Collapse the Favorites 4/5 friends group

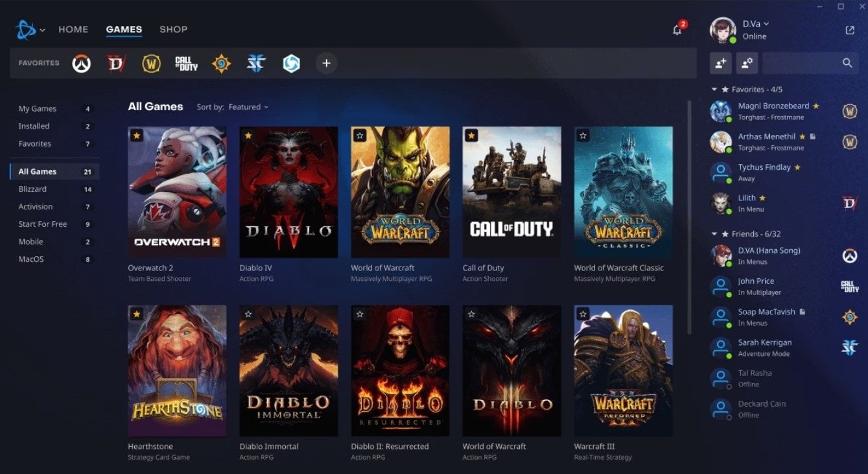pyautogui.click(x=714, y=89)
